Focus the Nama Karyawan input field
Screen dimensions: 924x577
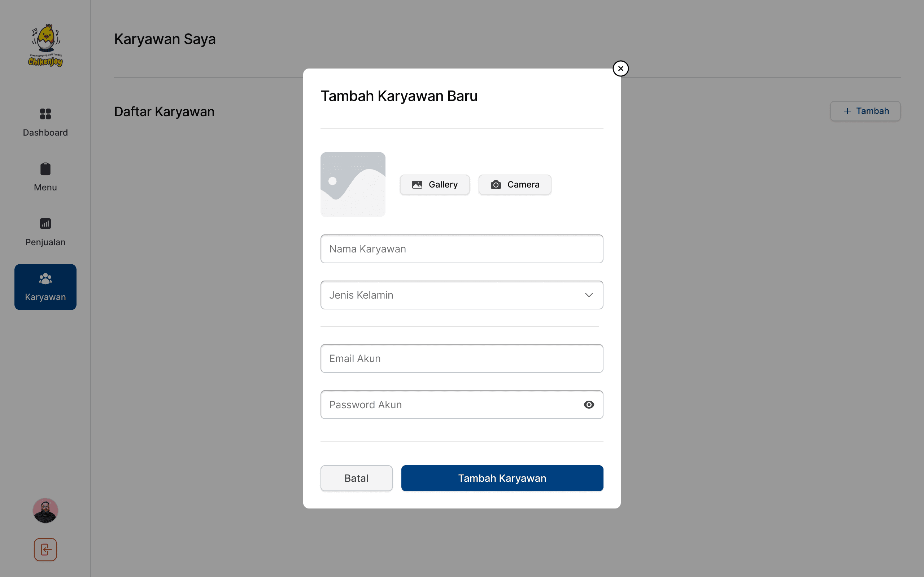coord(462,249)
